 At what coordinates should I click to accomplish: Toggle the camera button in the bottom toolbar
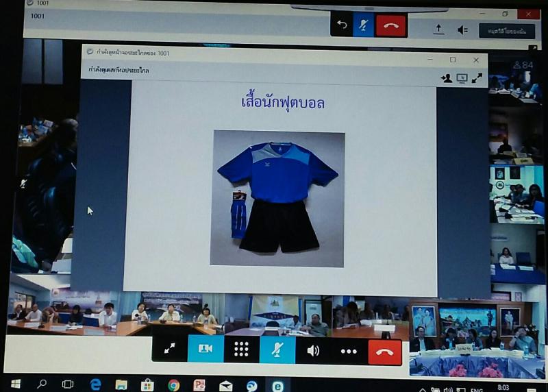(x=206, y=349)
